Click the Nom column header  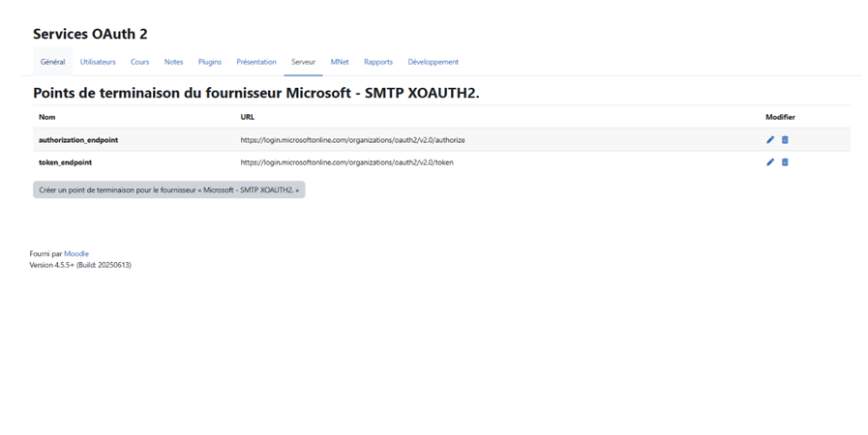[47, 117]
